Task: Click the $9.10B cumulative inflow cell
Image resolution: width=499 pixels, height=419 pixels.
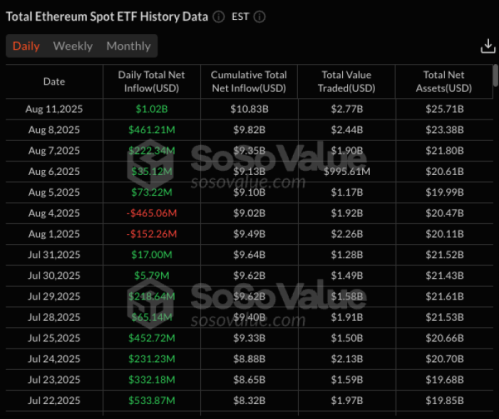Action: tap(249, 192)
